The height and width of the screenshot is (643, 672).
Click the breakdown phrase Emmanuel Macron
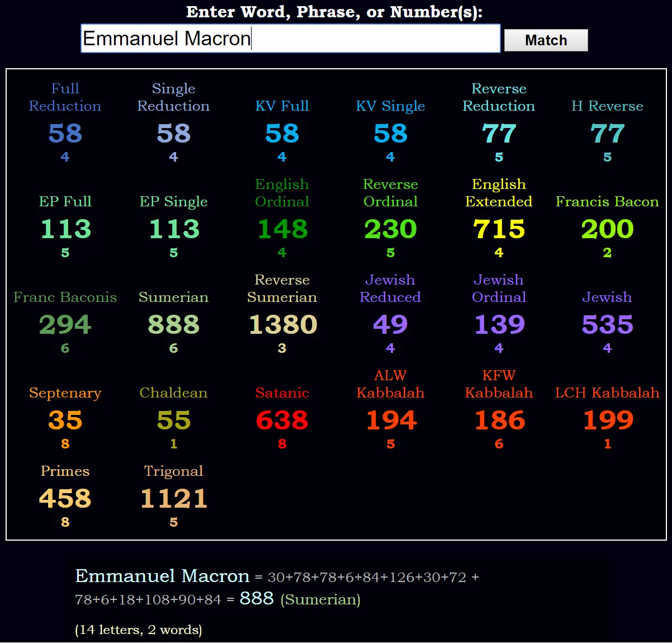pos(162,576)
